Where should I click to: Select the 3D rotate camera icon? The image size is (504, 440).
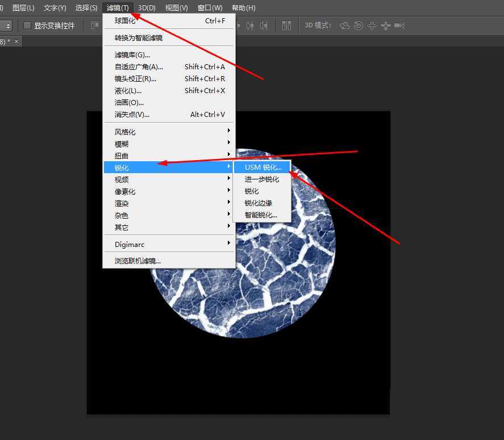point(344,26)
